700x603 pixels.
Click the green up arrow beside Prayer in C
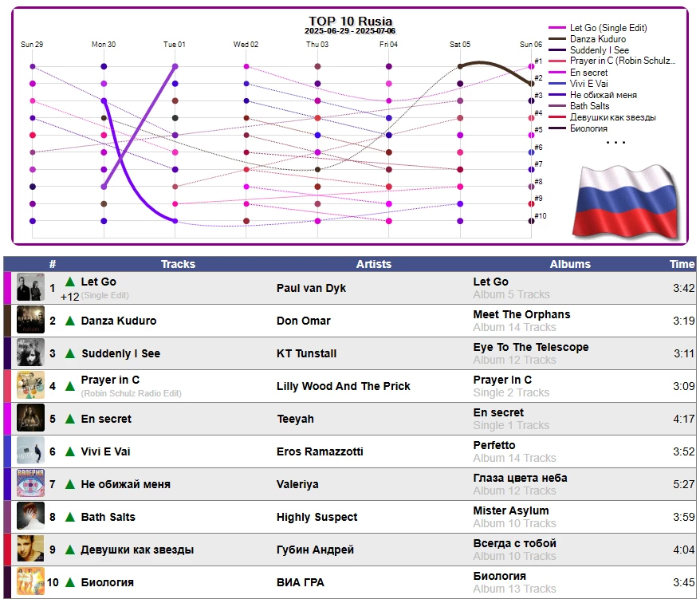[70, 386]
